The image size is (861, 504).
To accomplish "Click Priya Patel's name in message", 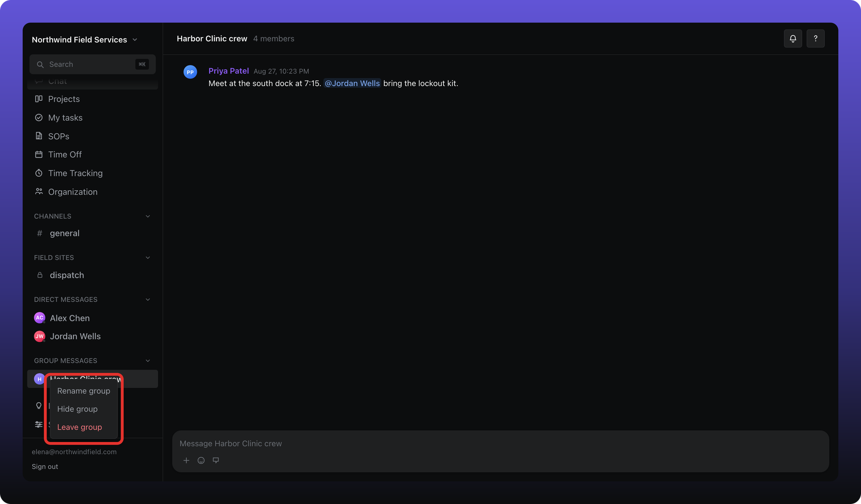I will pos(229,71).
